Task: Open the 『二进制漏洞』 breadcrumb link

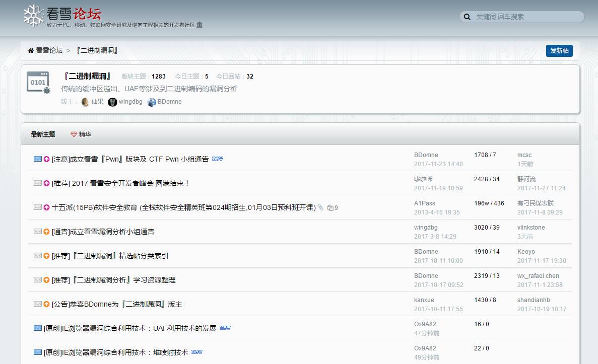Action: 97,50
